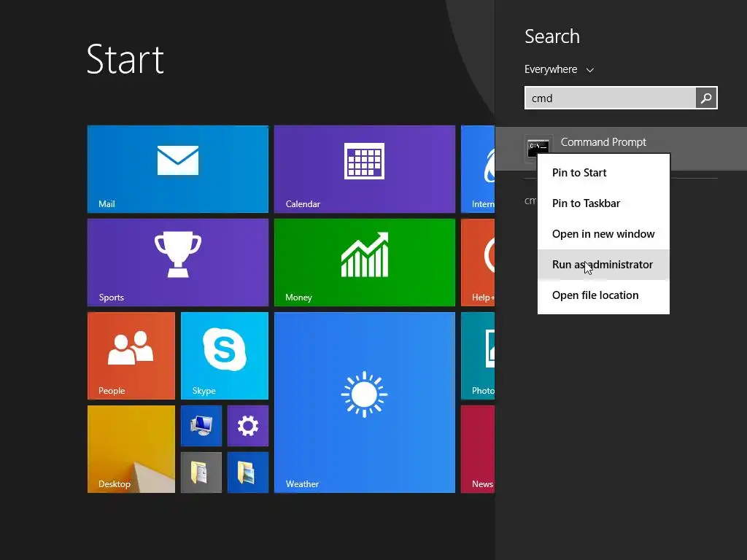Choose Run as administrator

pos(603,264)
